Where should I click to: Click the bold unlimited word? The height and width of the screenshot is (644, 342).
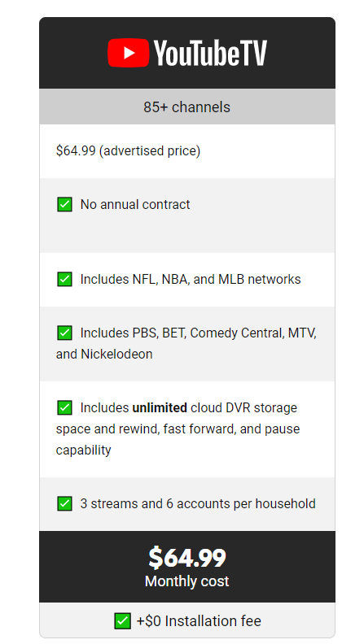[160, 408]
